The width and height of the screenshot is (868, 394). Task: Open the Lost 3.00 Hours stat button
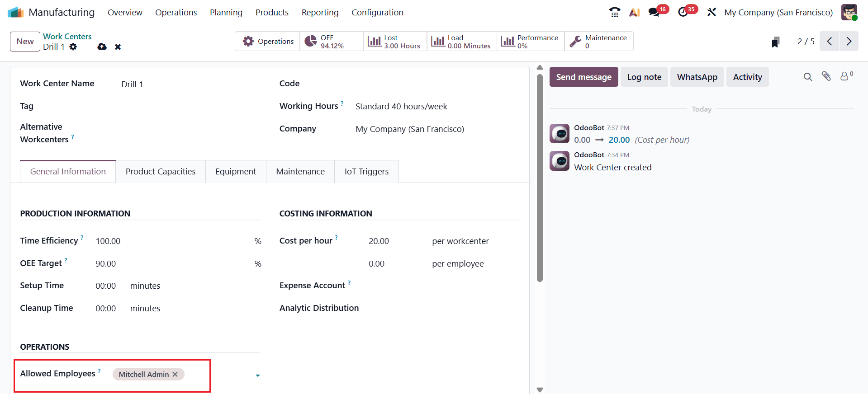(x=395, y=41)
